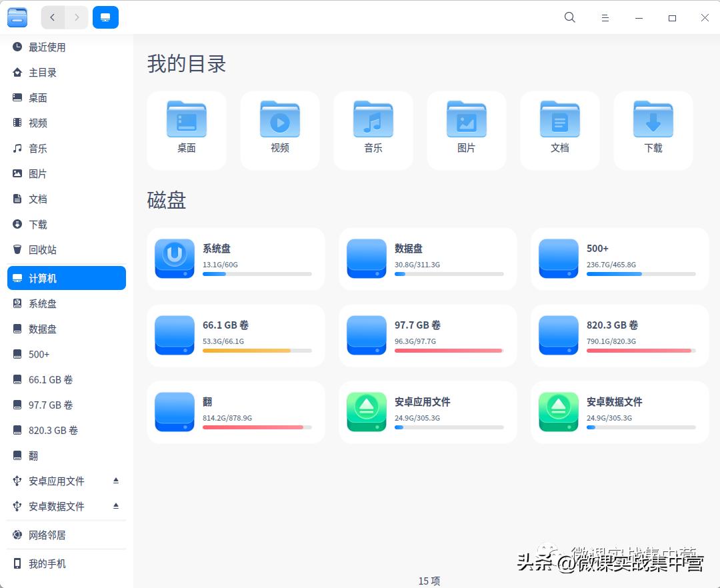The image size is (720, 588).
Task: Open the 系统盘 drive icon
Action: click(174, 259)
